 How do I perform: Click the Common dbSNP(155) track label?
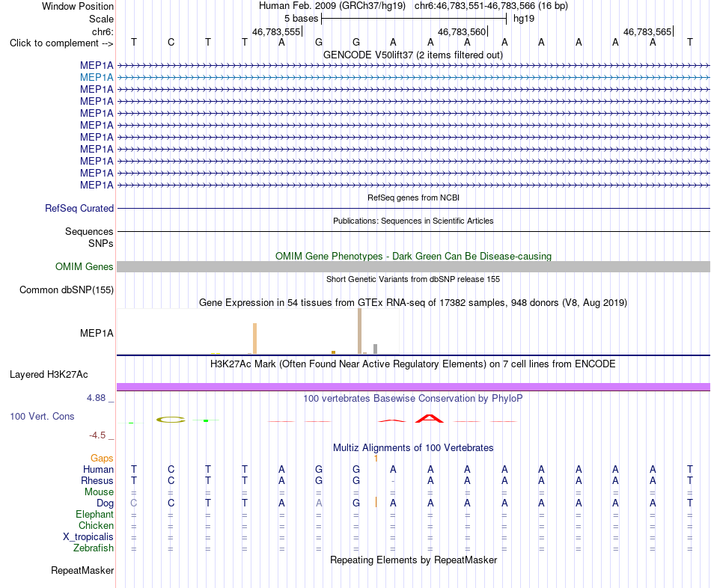point(67,290)
